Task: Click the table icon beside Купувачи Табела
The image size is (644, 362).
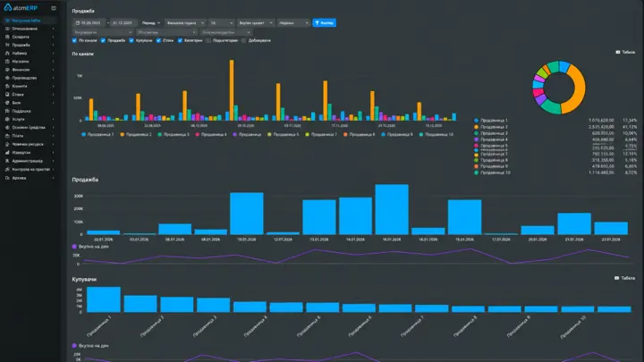Action: coord(616,278)
